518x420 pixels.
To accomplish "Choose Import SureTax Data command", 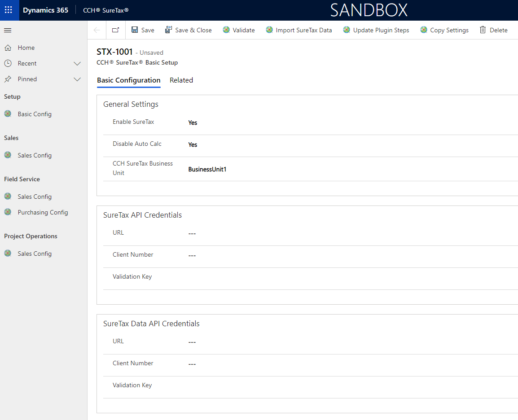I will (x=304, y=31).
